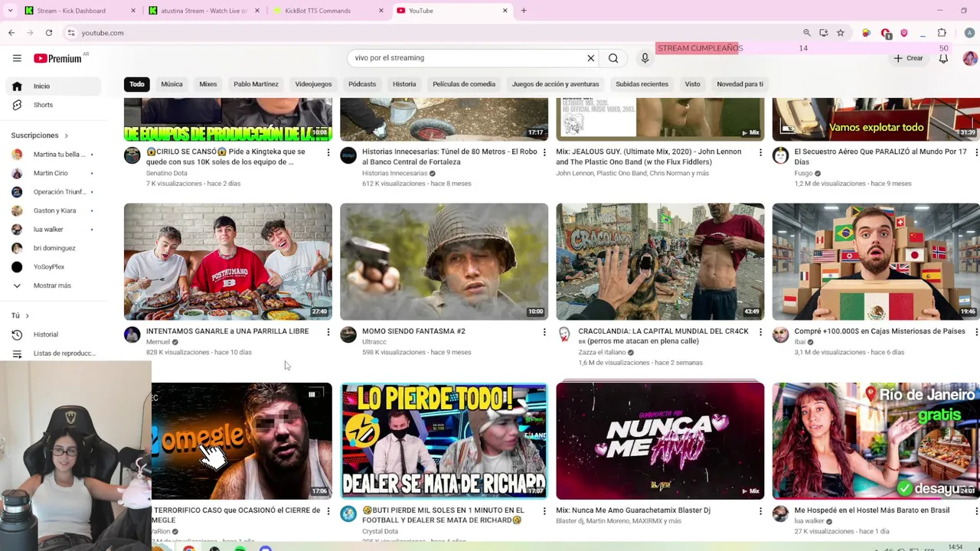
Task: Select the Pablo Martínez filter chip
Action: (256, 84)
